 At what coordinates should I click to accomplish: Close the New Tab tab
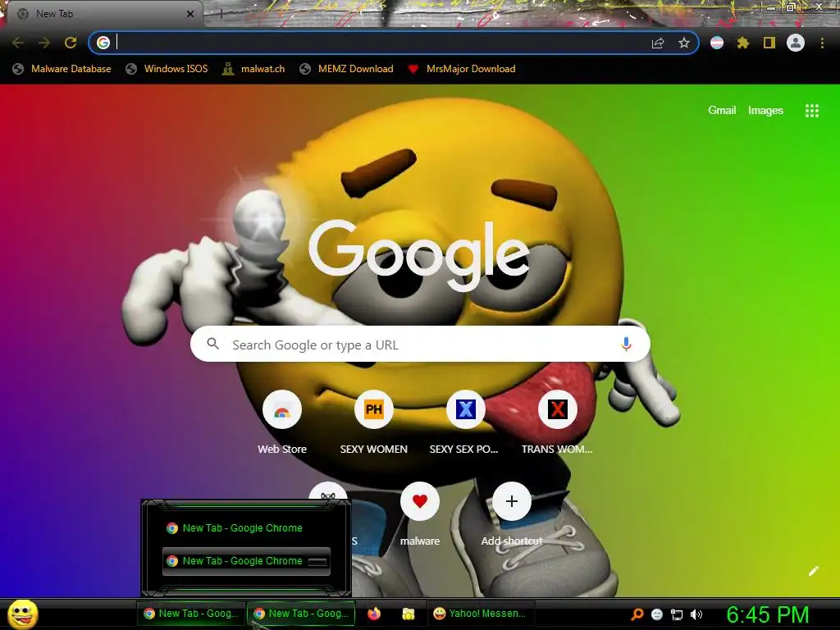189,14
